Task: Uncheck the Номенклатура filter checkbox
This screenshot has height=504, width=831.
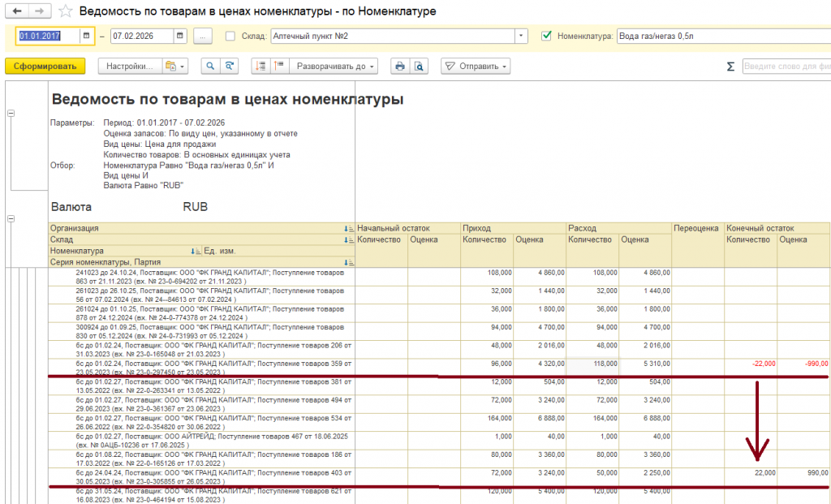Action: (x=546, y=36)
